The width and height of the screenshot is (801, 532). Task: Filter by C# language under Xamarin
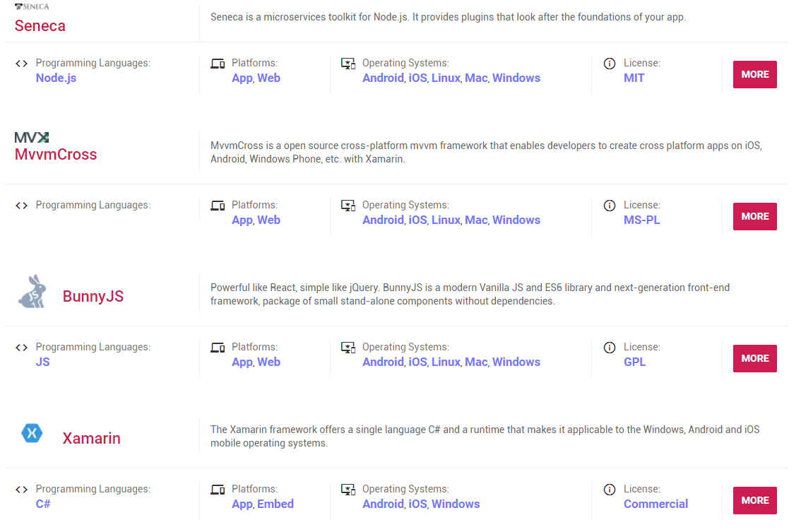tap(43, 504)
